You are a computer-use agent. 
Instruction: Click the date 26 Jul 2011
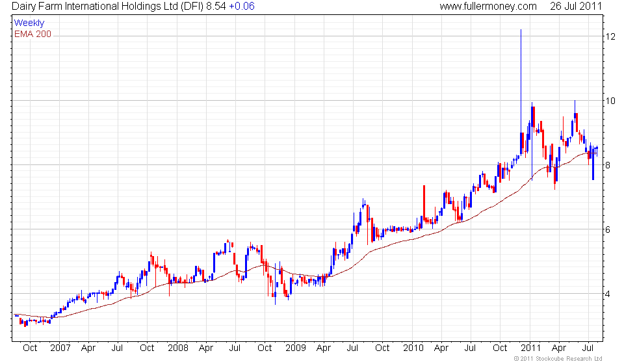(x=576, y=6)
